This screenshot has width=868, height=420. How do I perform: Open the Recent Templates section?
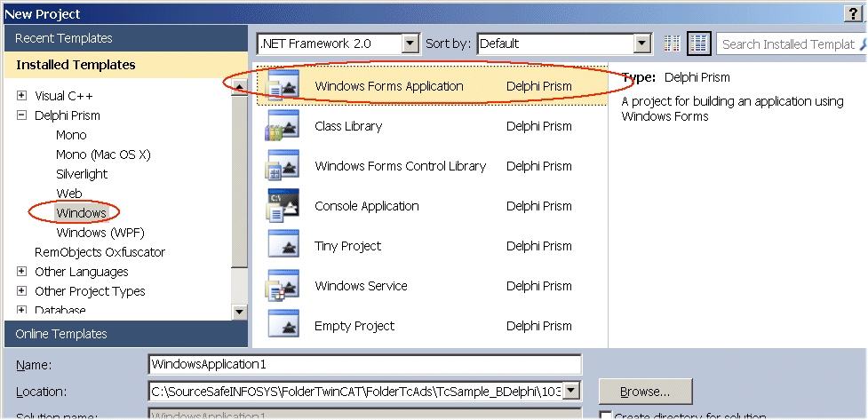[125, 38]
